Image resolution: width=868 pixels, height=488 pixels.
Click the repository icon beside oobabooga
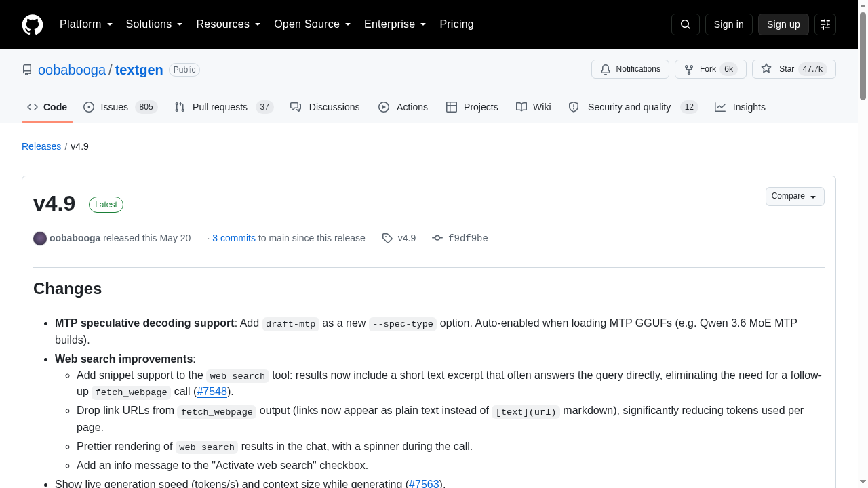point(27,70)
